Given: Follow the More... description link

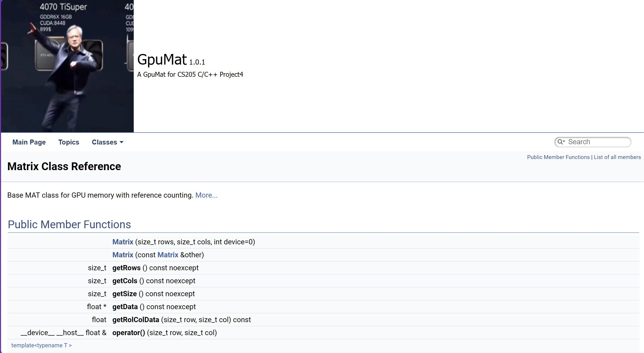Looking at the screenshot, I should [206, 195].
